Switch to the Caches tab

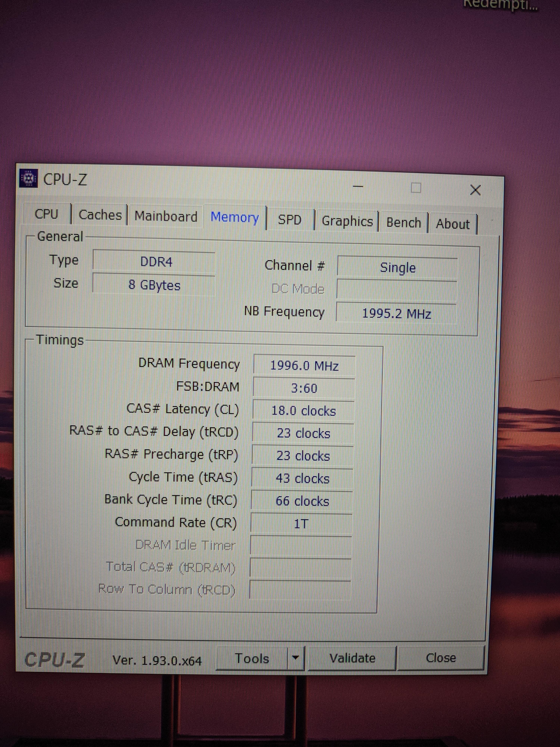tap(100, 215)
